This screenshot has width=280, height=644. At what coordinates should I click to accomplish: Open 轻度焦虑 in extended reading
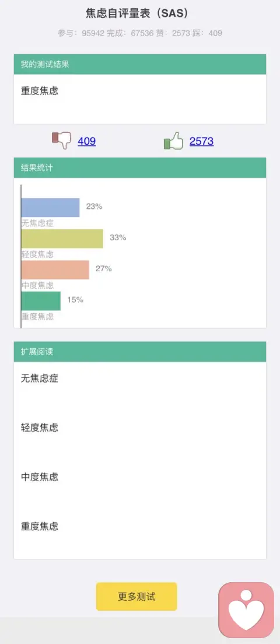pos(40,428)
